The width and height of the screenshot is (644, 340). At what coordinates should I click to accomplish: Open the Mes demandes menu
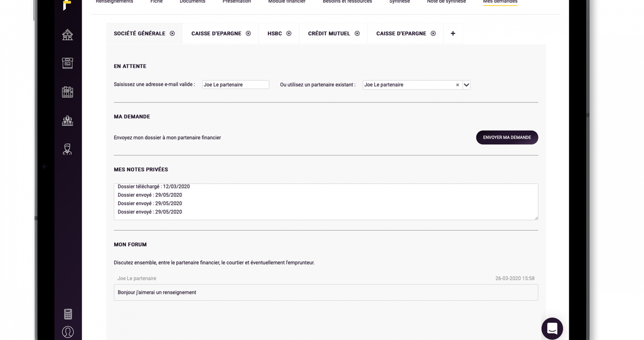coord(500,2)
